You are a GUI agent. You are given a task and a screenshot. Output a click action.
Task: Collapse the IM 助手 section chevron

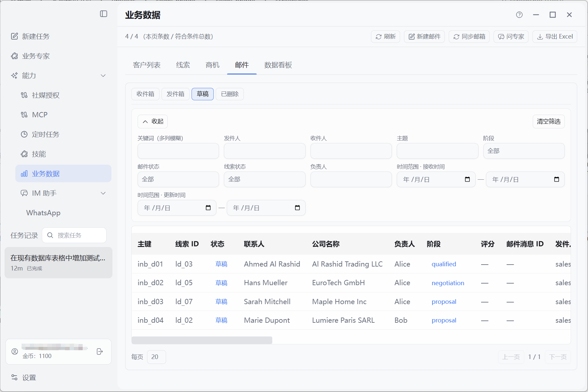[x=103, y=193]
